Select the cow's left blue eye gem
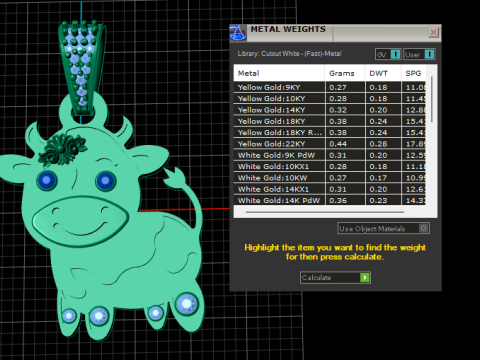 [x=47, y=180]
